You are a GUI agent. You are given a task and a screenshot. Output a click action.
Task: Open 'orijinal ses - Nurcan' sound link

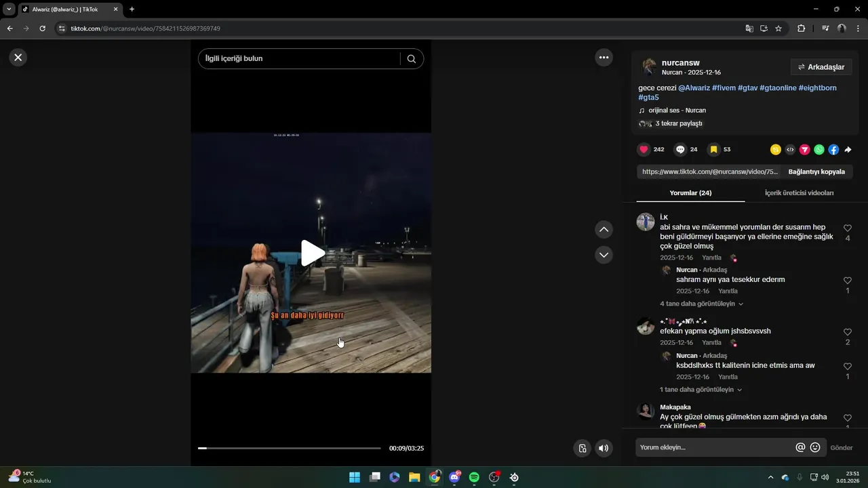677,110
